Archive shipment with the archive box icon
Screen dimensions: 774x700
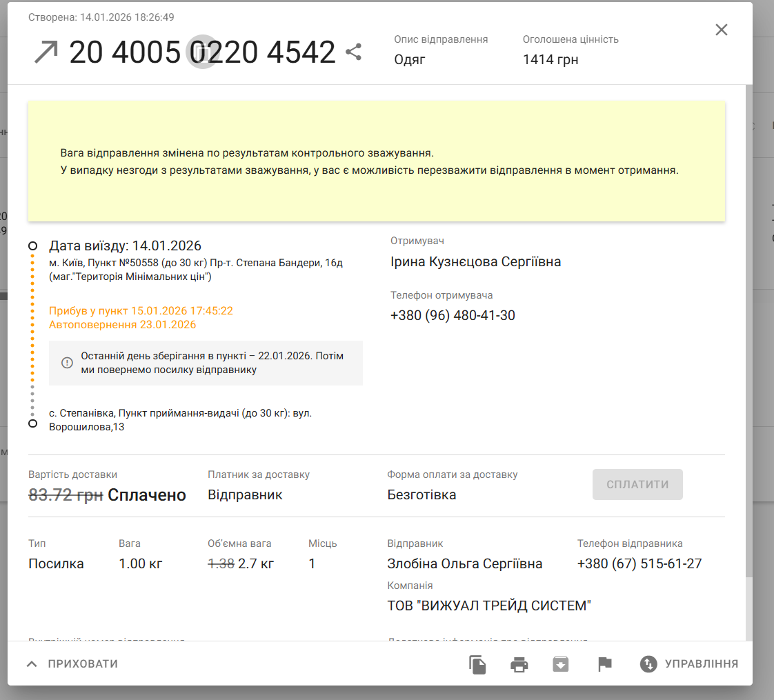(561, 664)
